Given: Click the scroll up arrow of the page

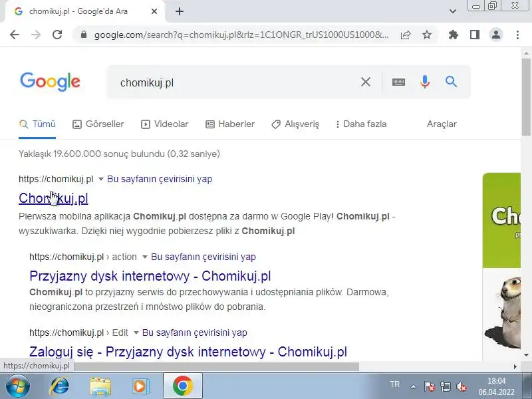Looking at the screenshot, I should tap(526, 53).
